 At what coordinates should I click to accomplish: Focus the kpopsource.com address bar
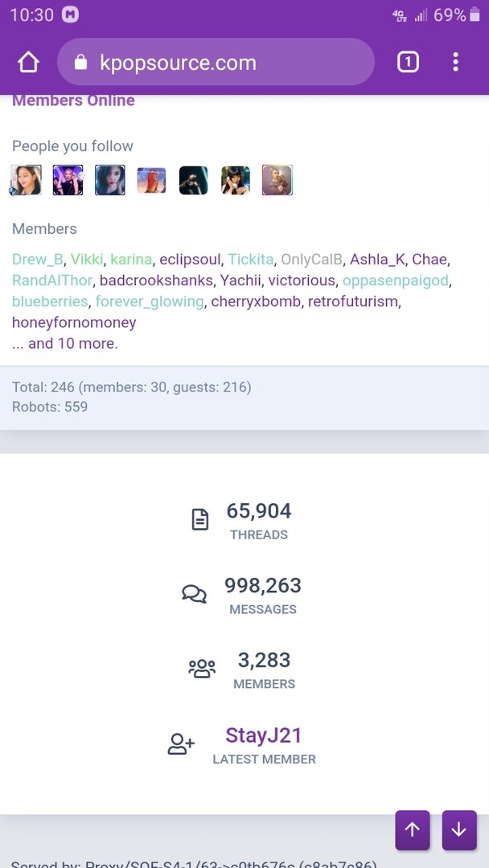click(216, 62)
